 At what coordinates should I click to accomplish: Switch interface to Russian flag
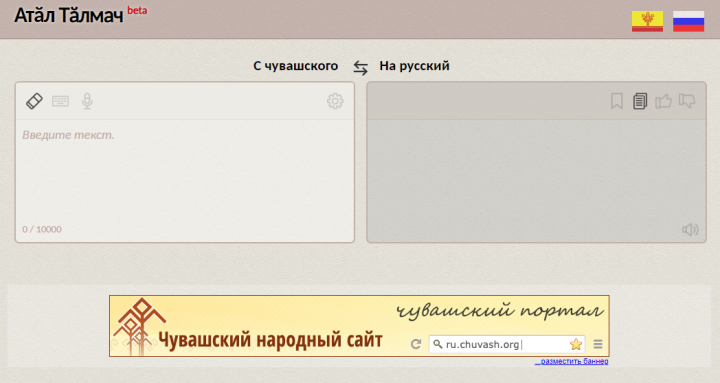tap(689, 22)
